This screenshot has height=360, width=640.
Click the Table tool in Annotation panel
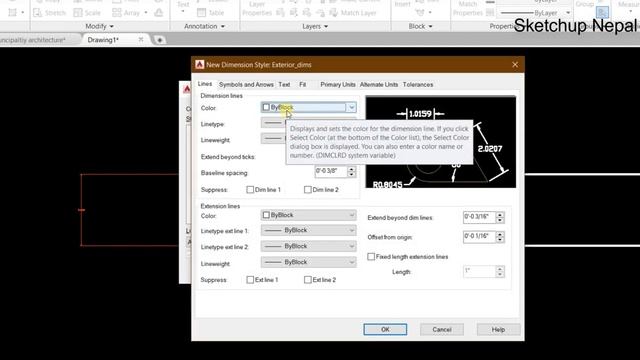210,13
